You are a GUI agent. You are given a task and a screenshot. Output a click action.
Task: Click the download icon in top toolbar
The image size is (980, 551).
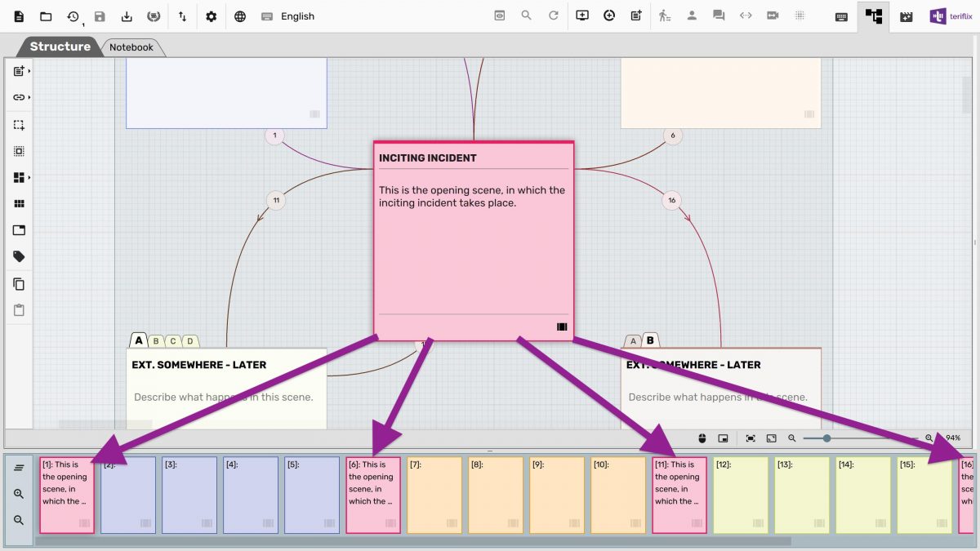[x=127, y=16]
